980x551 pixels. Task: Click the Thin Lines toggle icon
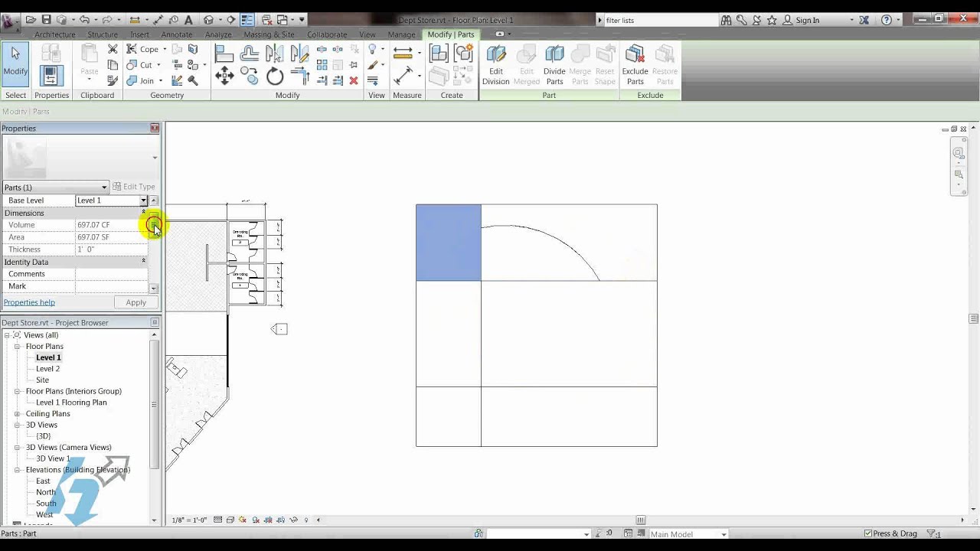point(247,20)
